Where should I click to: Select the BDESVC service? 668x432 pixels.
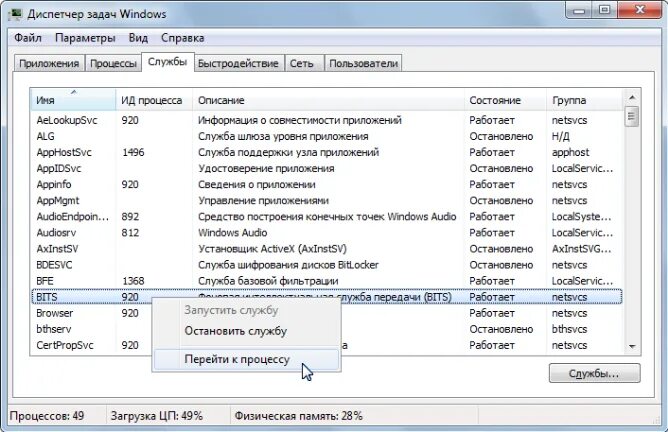(x=327, y=265)
